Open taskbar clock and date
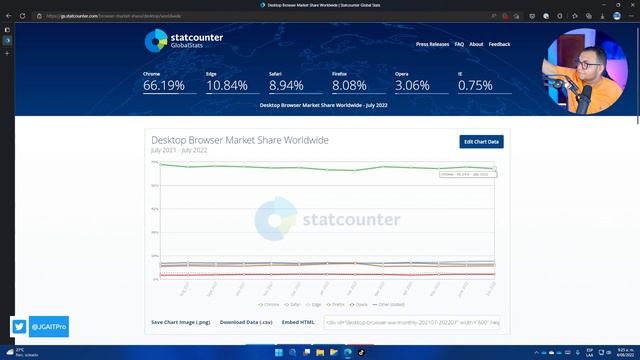 click(625, 352)
